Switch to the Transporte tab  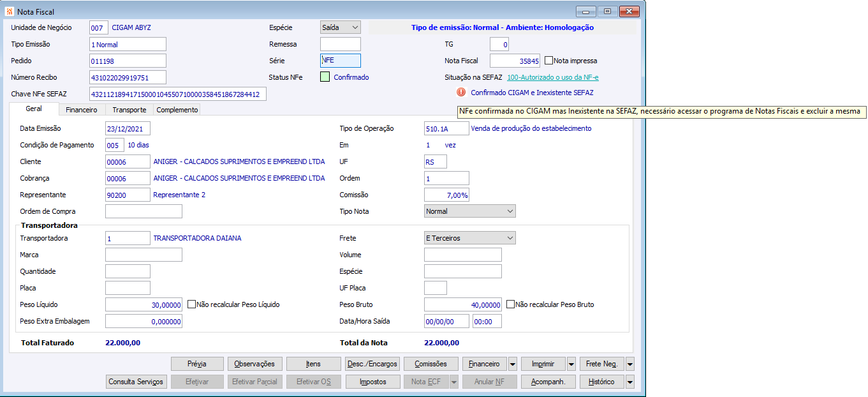[x=129, y=110]
